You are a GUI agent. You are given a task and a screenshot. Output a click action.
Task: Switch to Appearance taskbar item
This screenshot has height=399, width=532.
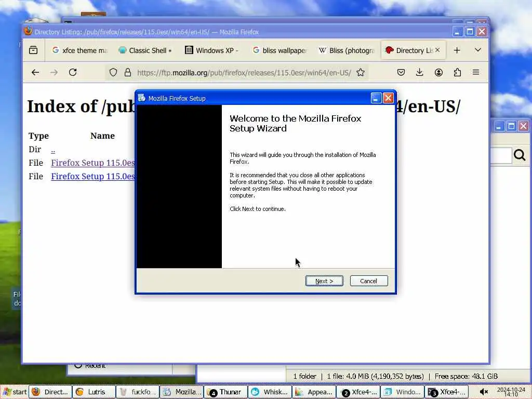[x=313, y=392]
